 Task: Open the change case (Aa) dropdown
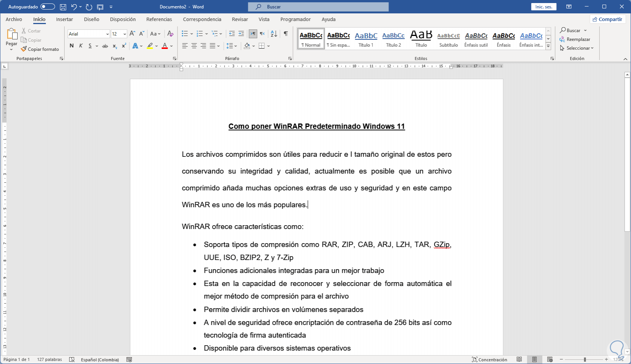155,34
